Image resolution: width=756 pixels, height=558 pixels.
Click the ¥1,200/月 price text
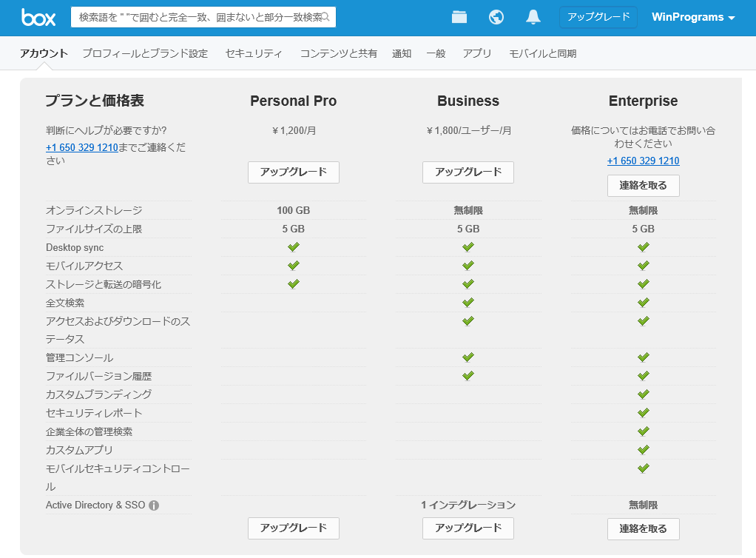pos(294,130)
